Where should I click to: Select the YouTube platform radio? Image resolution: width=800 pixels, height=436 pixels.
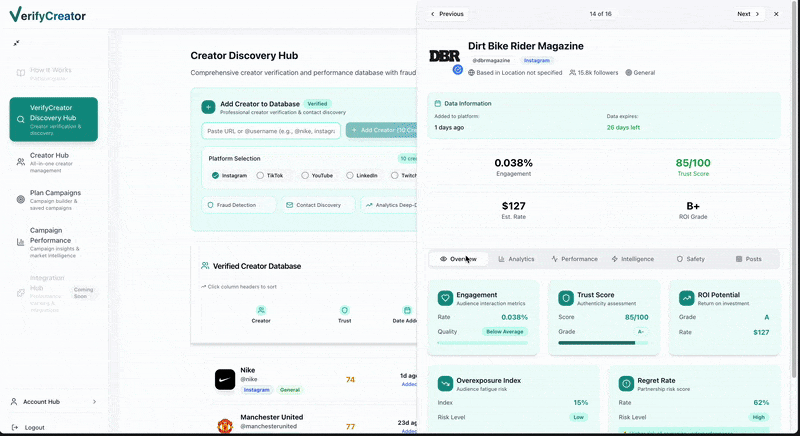point(305,175)
